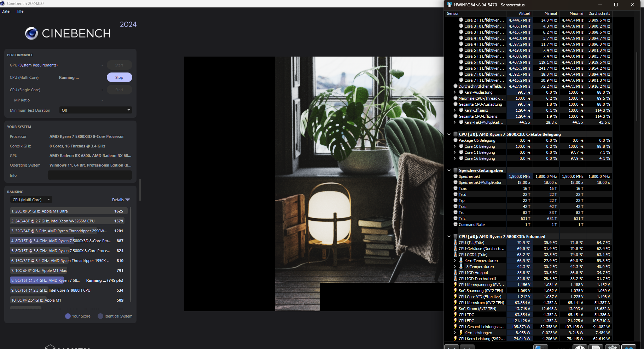Stop the running CPU Multi Core test
Image resolution: width=644 pixels, height=349 pixels.
pos(119,77)
